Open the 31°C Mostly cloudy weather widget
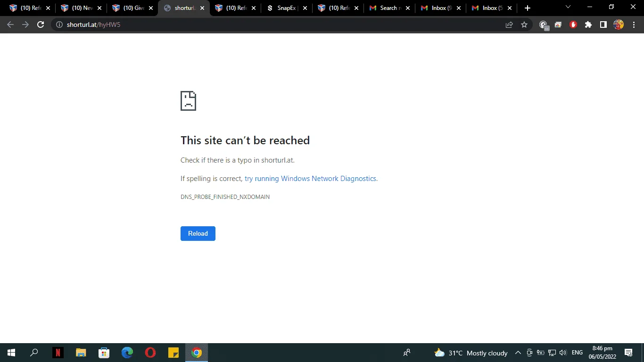This screenshot has width=644, height=362. pos(471,353)
